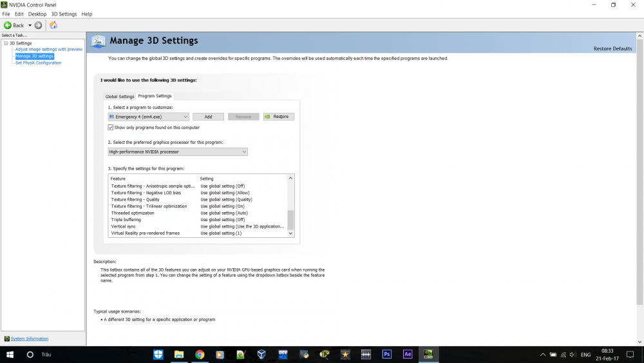The height and width of the screenshot is (363, 644).
Task: Open the Back history dropdown arrow
Action: point(30,26)
